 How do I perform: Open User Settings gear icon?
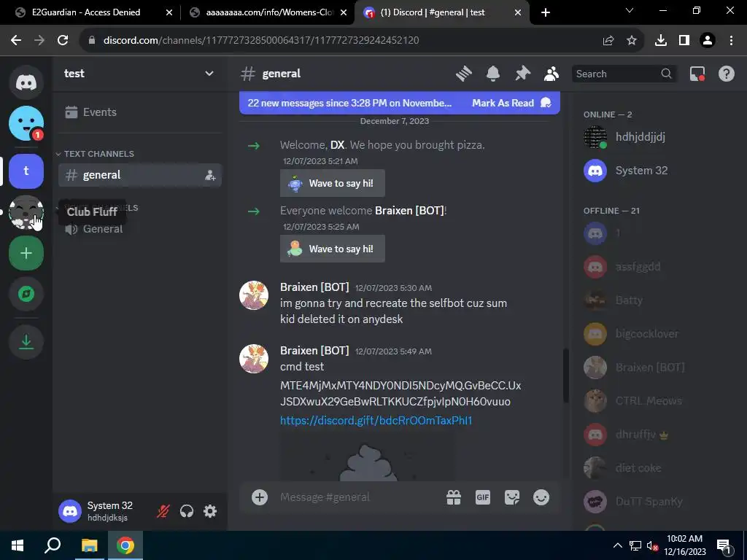pos(210,511)
